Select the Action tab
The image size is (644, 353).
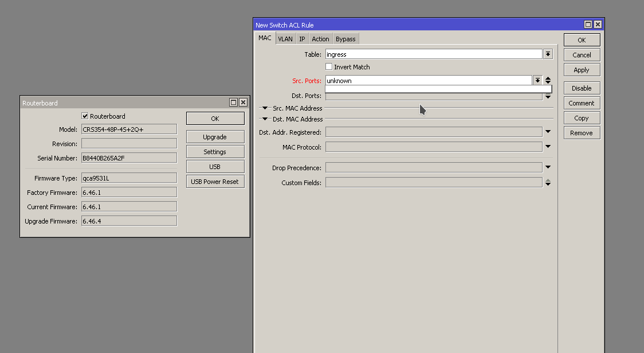320,39
